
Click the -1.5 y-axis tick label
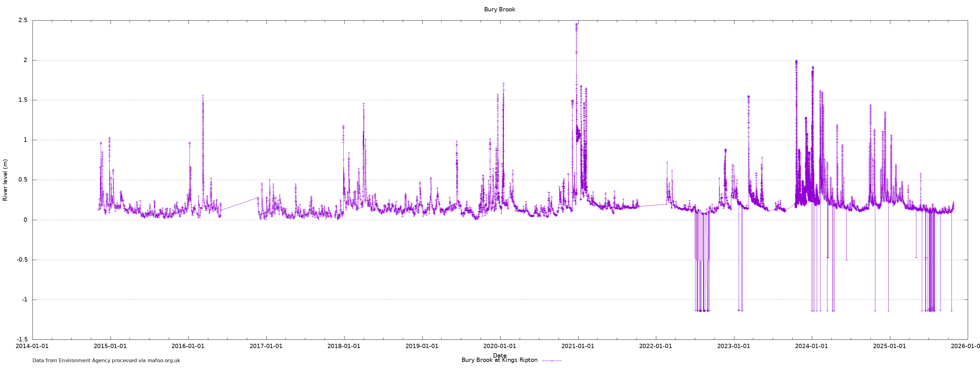(22, 339)
